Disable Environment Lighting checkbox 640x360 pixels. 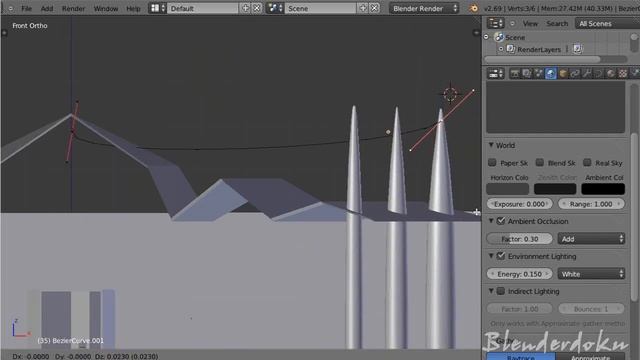pyautogui.click(x=501, y=256)
